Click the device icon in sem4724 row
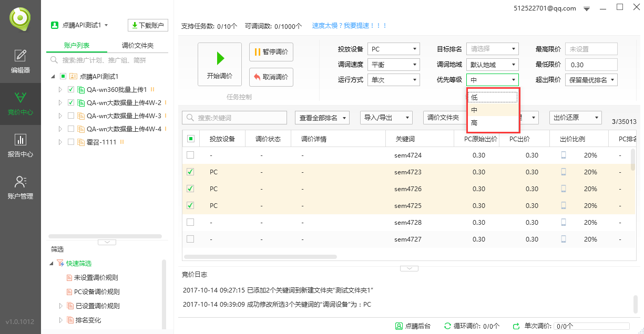 564,155
